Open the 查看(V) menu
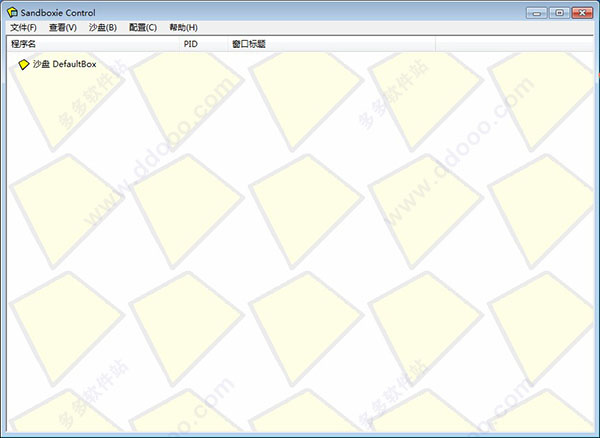The width and height of the screenshot is (600, 438). [x=62, y=28]
